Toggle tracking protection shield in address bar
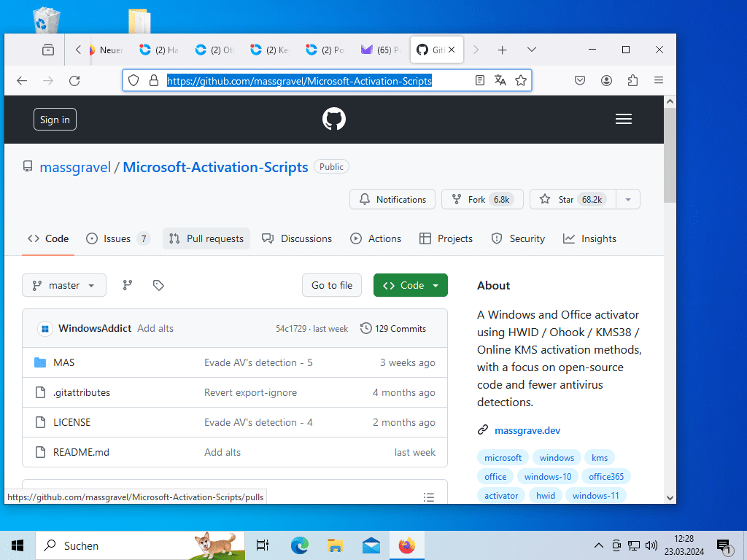 (x=133, y=80)
